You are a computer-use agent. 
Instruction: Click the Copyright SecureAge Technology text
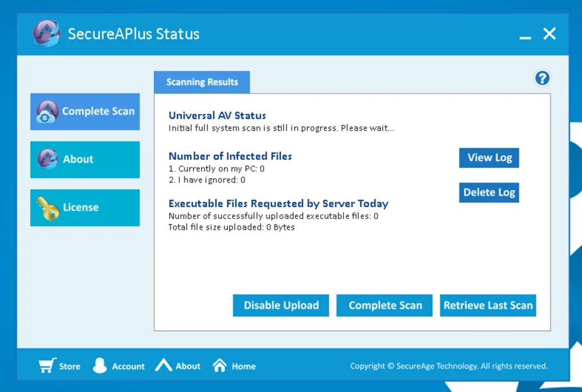[x=447, y=366]
